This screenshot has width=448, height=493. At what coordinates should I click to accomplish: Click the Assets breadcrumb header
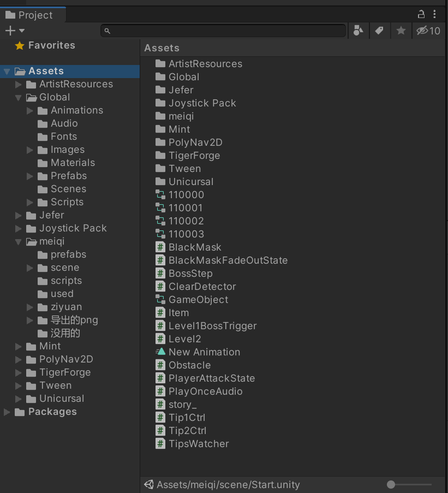162,48
